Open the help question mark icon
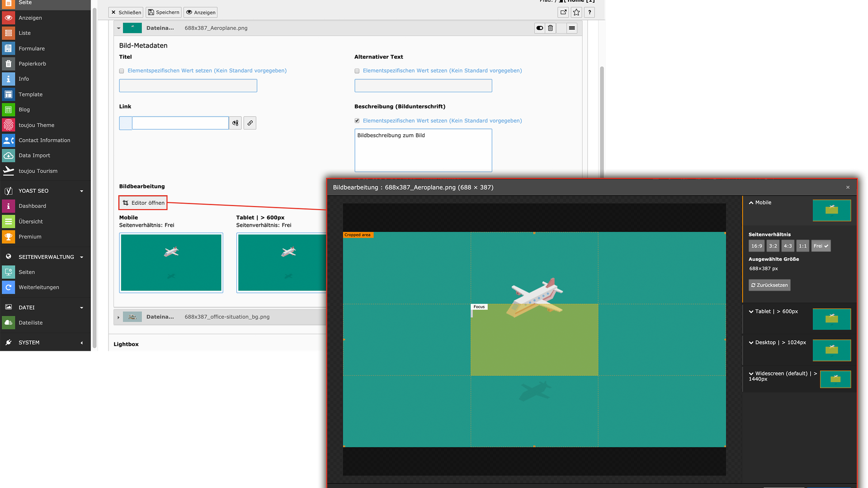The height and width of the screenshot is (488, 868). [589, 13]
